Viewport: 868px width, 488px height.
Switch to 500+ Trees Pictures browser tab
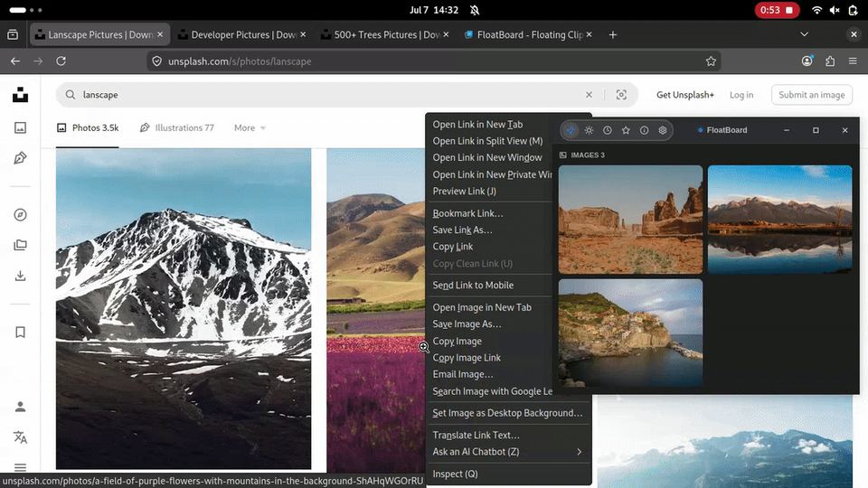[385, 34]
